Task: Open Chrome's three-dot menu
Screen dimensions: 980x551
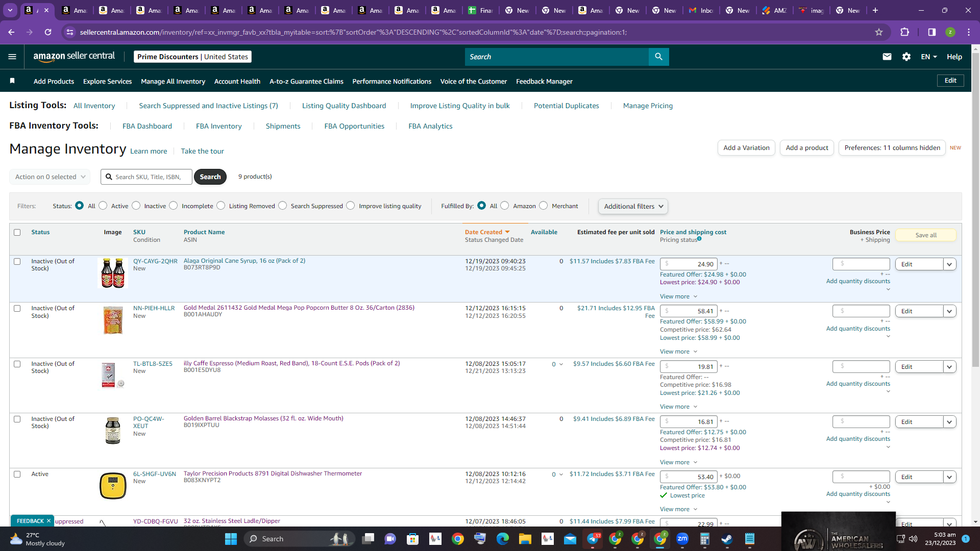Action: pos(969,32)
